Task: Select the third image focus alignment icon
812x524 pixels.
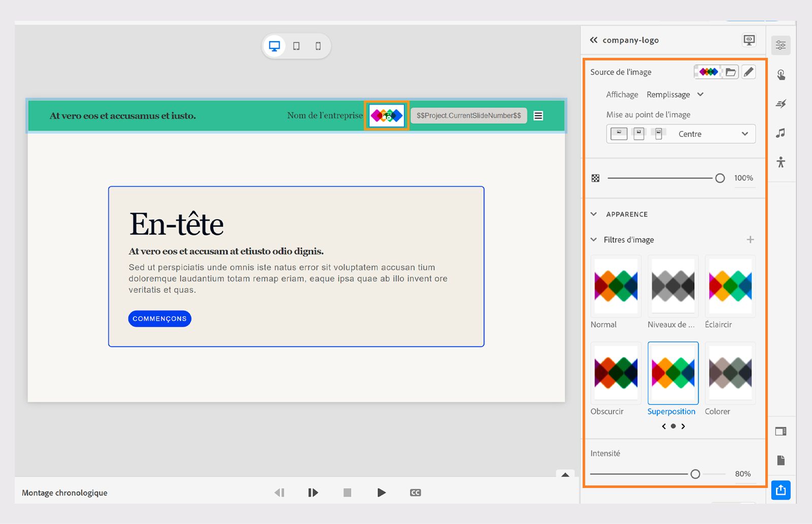Action: click(659, 133)
